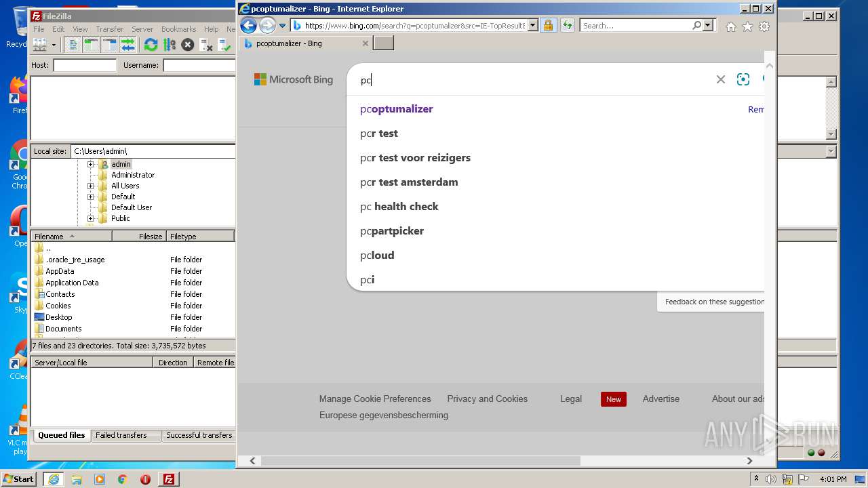The image size is (868, 488).
Task: Close the pcoptumalizer - Bing tab
Action: [x=366, y=43]
